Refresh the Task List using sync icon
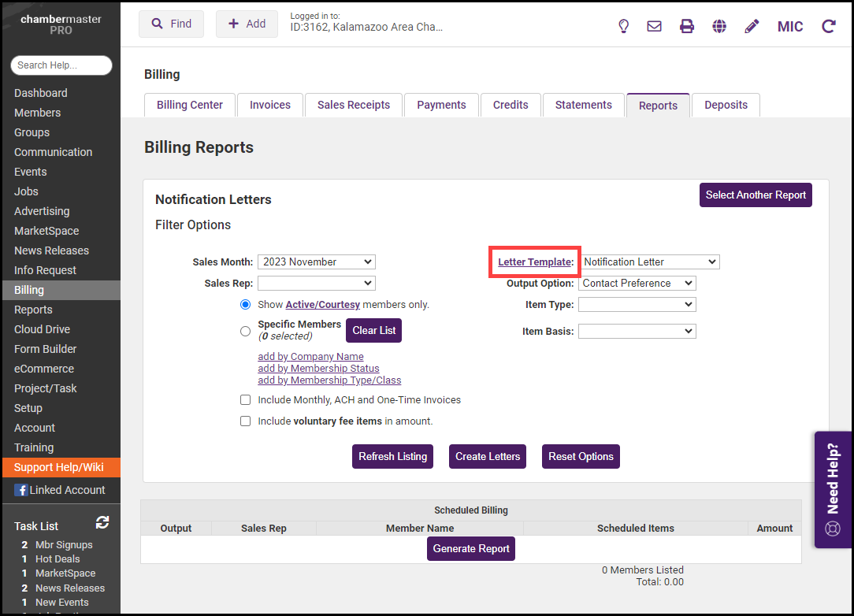The image size is (854, 616). pyautogui.click(x=102, y=522)
